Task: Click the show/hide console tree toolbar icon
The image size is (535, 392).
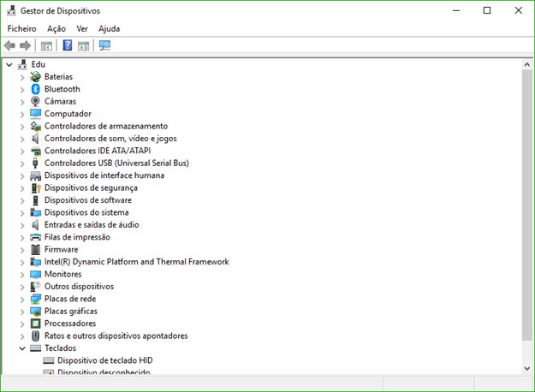Action: pyautogui.click(x=47, y=45)
